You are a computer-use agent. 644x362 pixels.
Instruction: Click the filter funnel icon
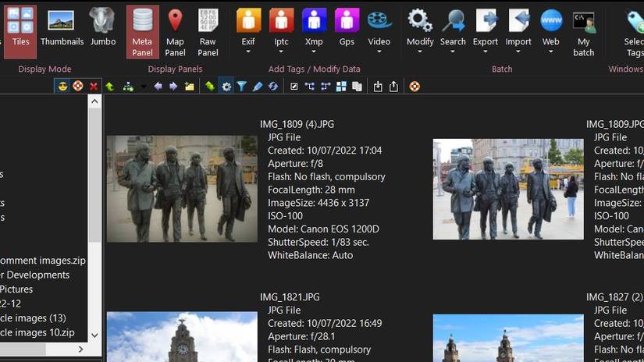(242, 87)
